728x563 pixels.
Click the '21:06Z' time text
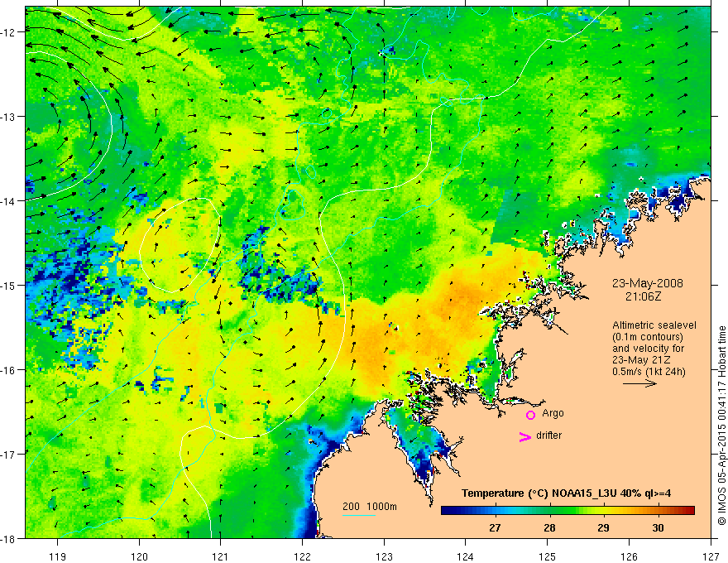point(643,296)
